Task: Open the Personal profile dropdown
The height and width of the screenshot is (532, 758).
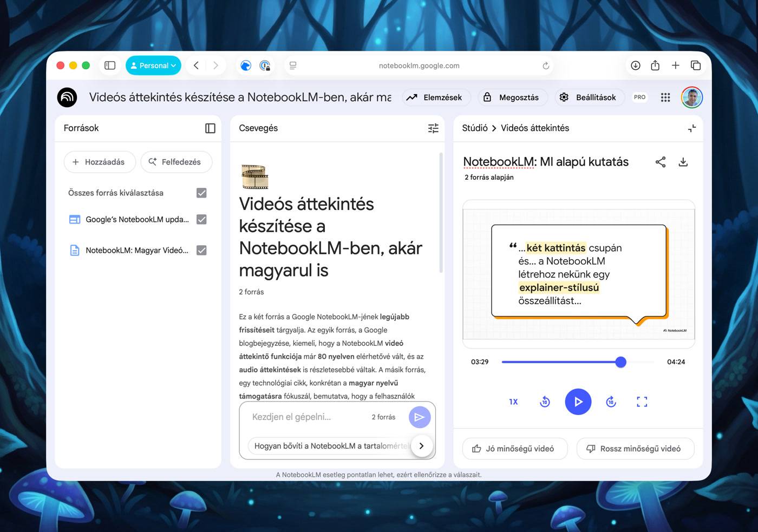Action: 154,65
